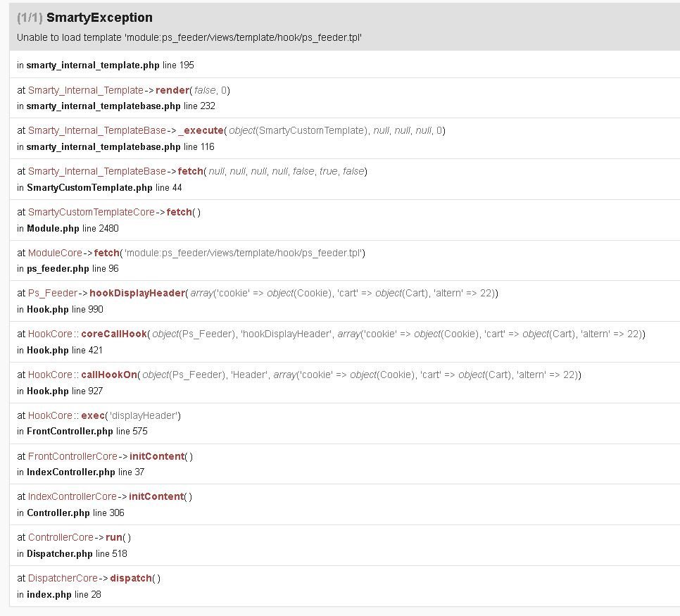The width and height of the screenshot is (680, 616).
Task: Open smarty_internal_template.php line 195 entry
Action: 106,65
